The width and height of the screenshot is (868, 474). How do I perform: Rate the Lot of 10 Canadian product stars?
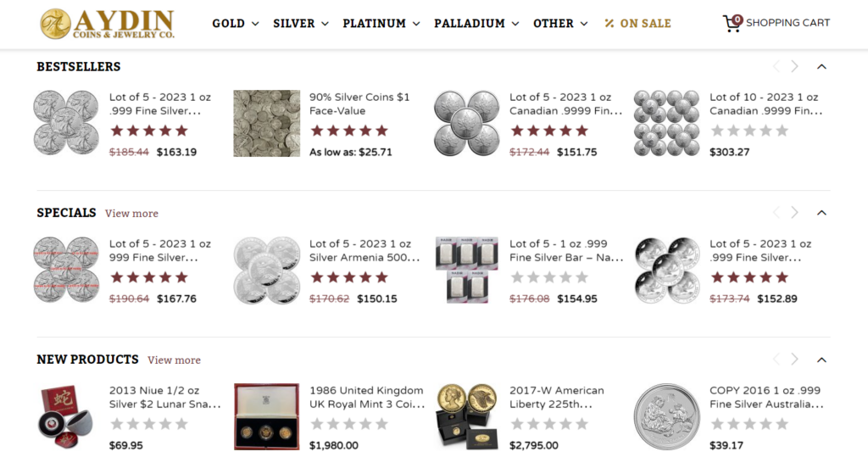[x=749, y=131]
